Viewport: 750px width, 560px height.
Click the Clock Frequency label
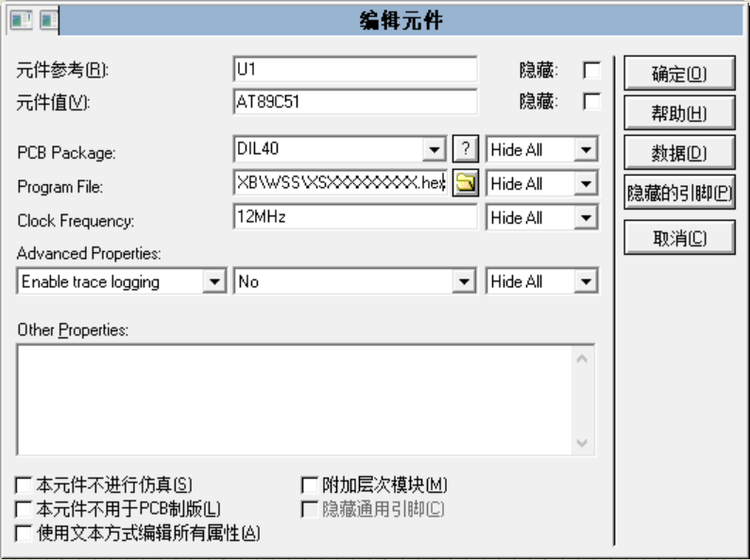pos(76,221)
